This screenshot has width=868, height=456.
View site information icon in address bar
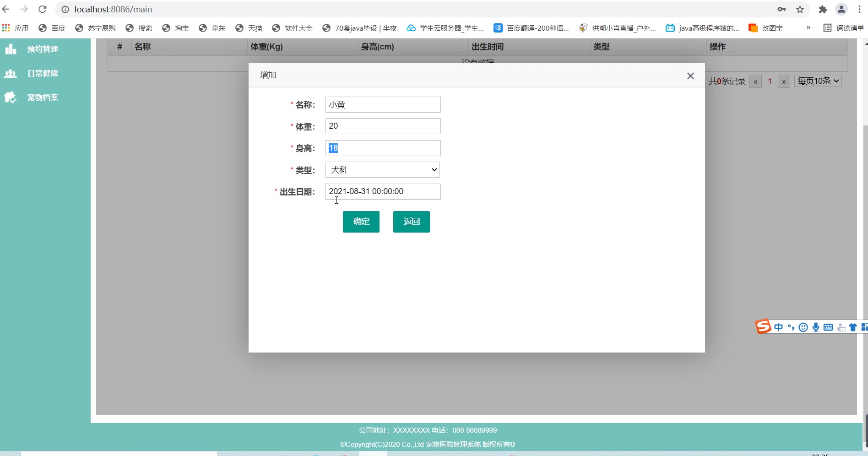(x=65, y=10)
